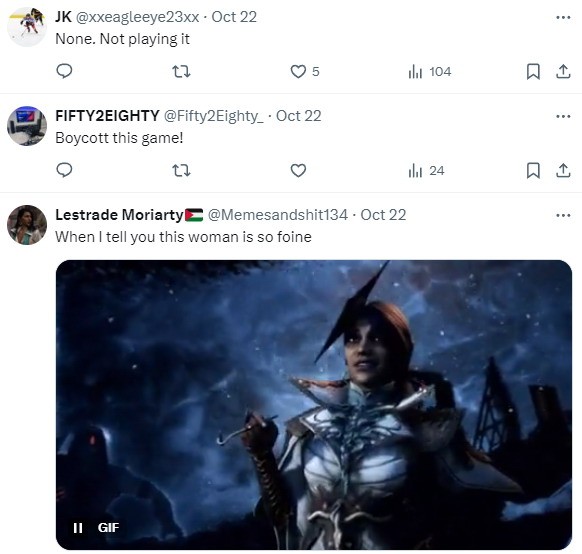Viewport: 582px width, 554px height.
Task: Bookmark FIFTY2EIGHTY's tweet
Action: coord(533,170)
